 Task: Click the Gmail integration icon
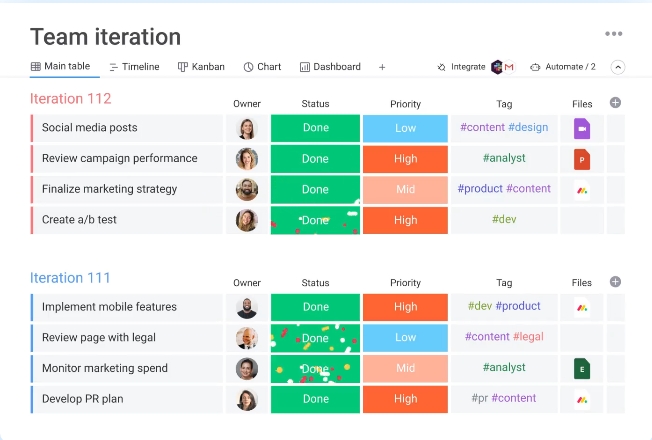click(x=509, y=67)
